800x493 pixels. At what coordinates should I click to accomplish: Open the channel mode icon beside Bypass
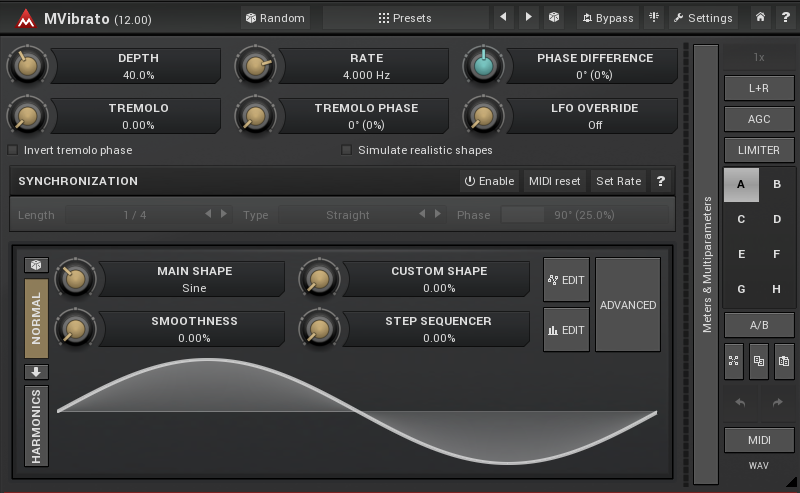[654, 17]
